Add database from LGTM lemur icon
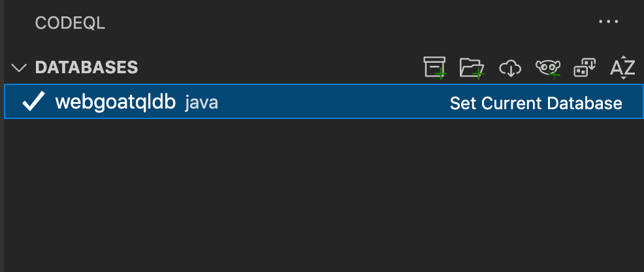644x272 pixels. (547, 67)
